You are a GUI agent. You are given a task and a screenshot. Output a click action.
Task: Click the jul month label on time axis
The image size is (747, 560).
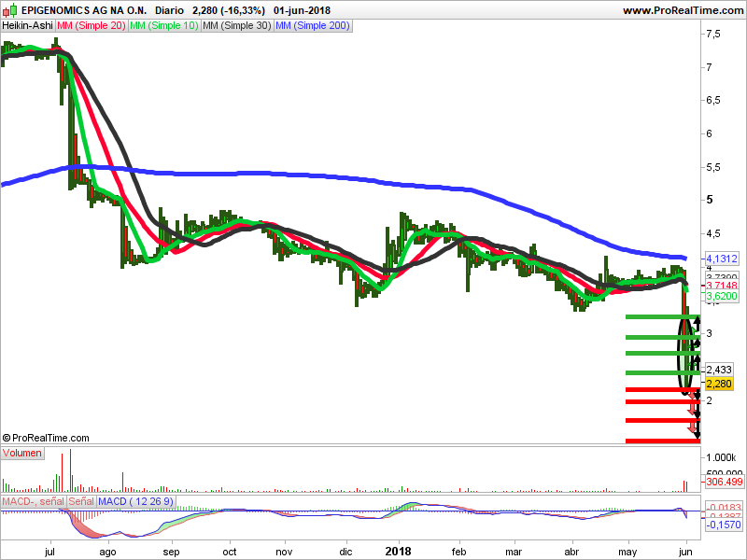(49, 552)
